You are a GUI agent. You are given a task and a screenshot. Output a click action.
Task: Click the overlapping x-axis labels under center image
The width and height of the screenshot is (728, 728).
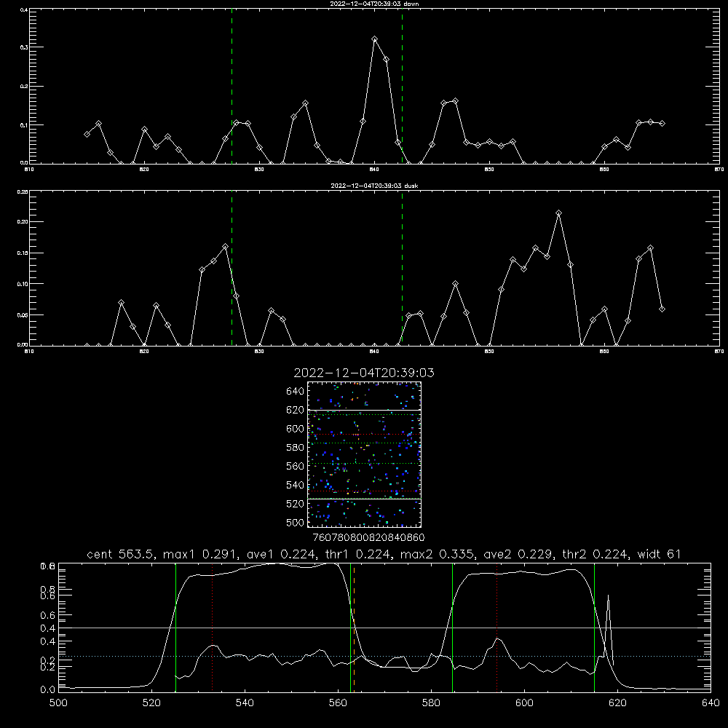368,538
